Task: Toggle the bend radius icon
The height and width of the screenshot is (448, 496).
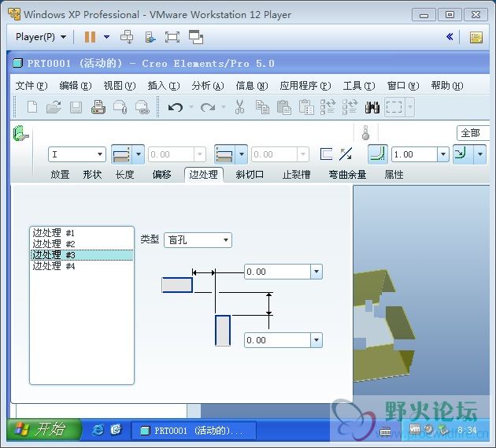Action: point(378,154)
